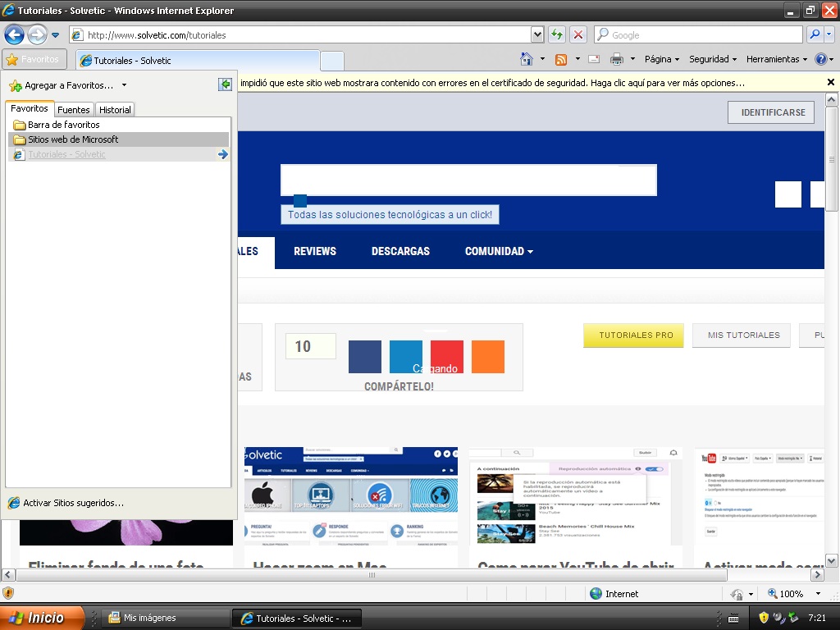Switch to the Fuentes tab
The image size is (840, 630).
73,110
